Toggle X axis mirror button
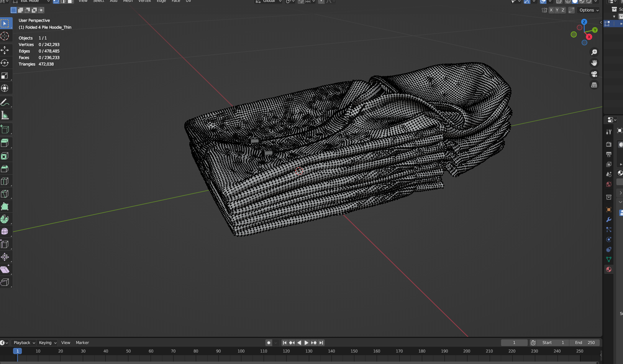623x364 pixels. [x=551, y=10]
